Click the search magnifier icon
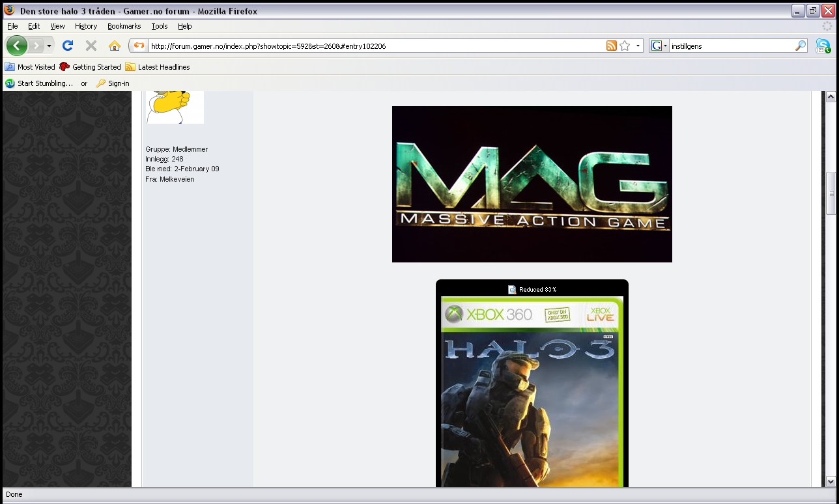This screenshot has height=504, width=839. [801, 46]
